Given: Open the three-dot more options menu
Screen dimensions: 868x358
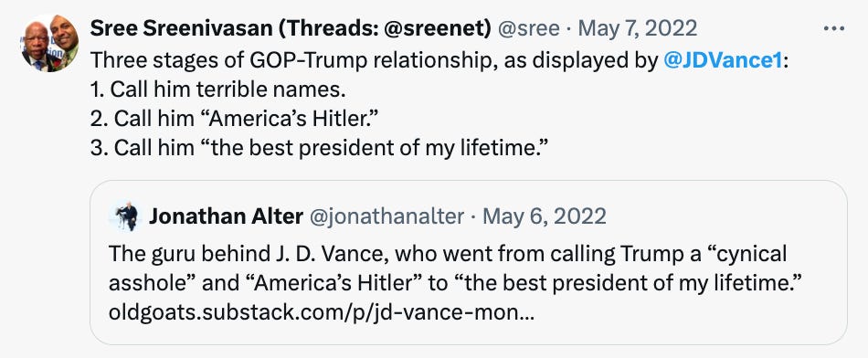Looking at the screenshot, I should tap(833, 28).
